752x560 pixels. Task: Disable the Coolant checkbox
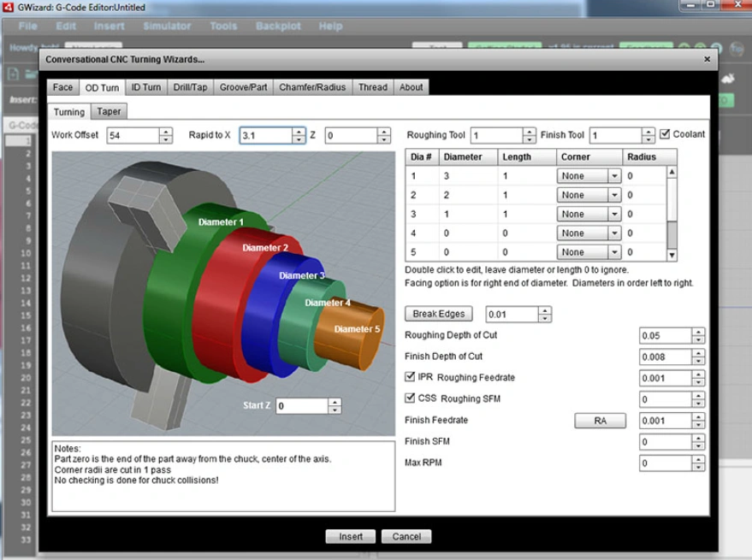tap(665, 133)
